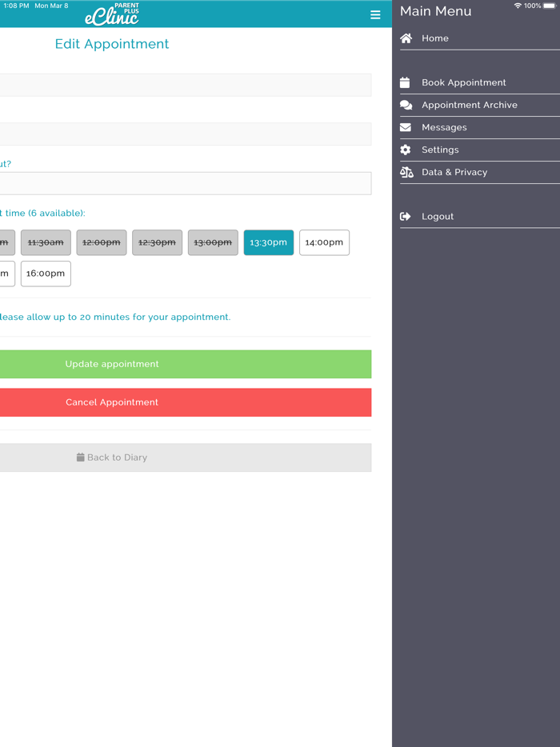The image size is (560, 747).
Task: Click the Book Appointment calendar icon
Action: click(405, 82)
